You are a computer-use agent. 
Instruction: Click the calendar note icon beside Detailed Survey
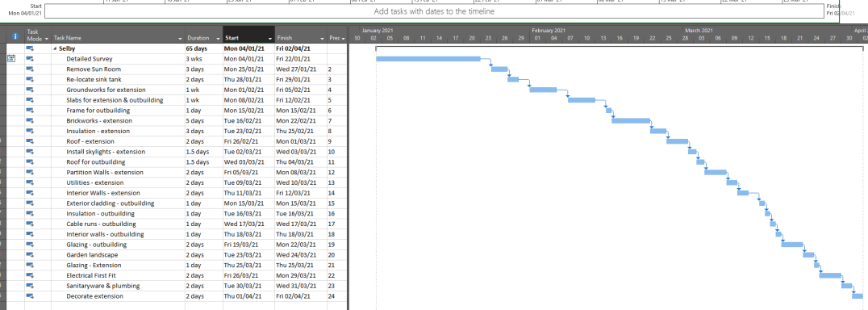tap(11, 59)
